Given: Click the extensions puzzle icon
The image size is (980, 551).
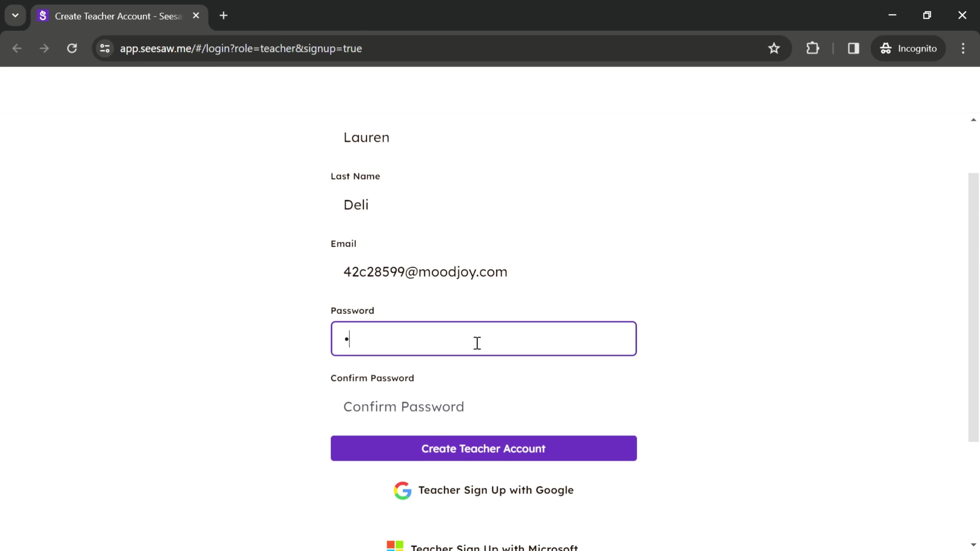Looking at the screenshot, I should pos(812,48).
